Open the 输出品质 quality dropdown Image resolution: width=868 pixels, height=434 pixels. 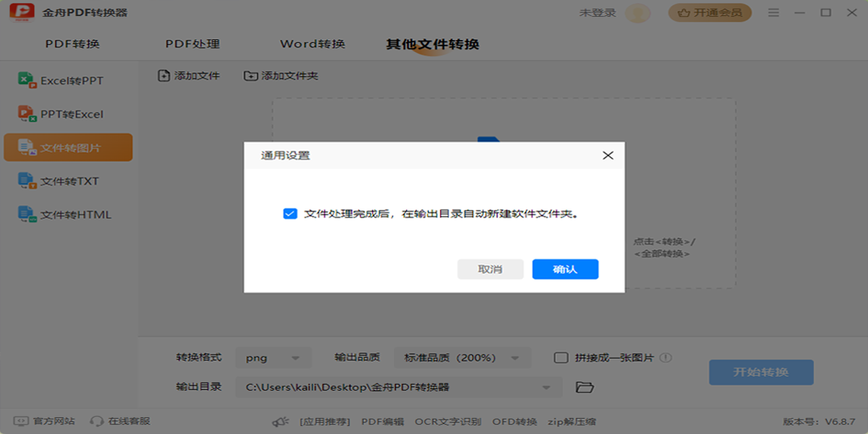click(461, 357)
